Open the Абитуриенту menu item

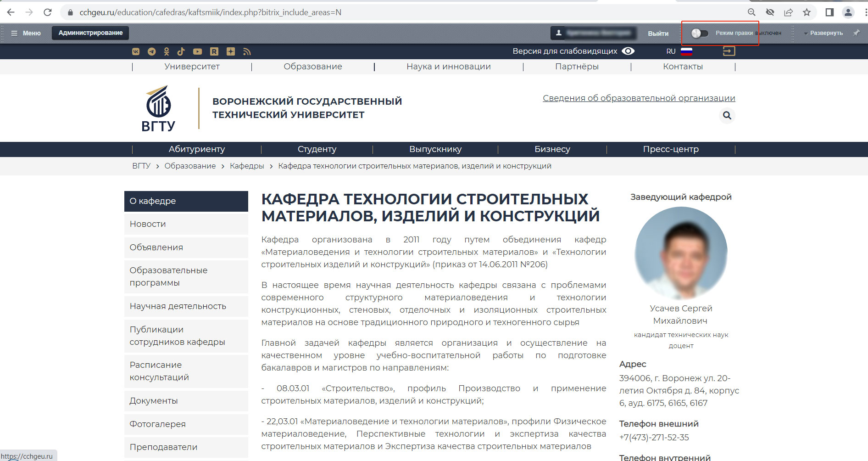pos(196,149)
